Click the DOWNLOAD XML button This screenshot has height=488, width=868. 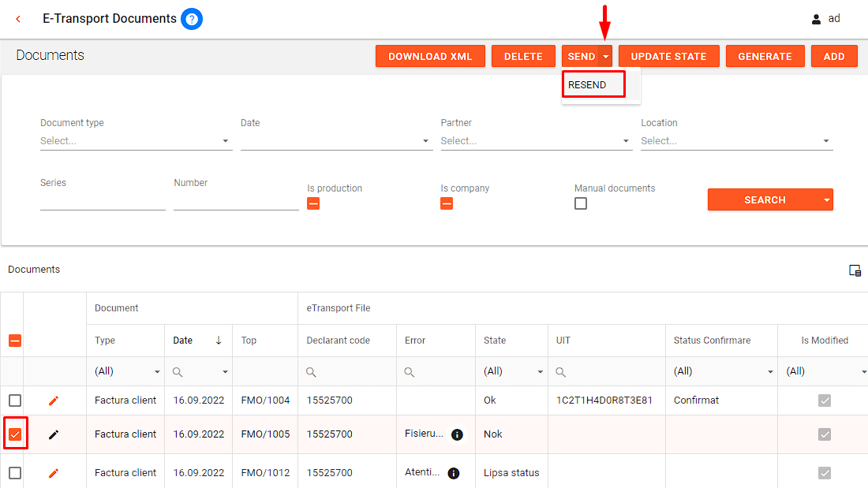tap(430, 57)
